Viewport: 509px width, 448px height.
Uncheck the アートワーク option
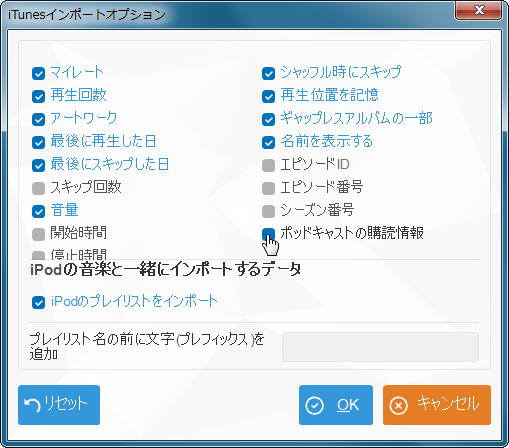38,120
